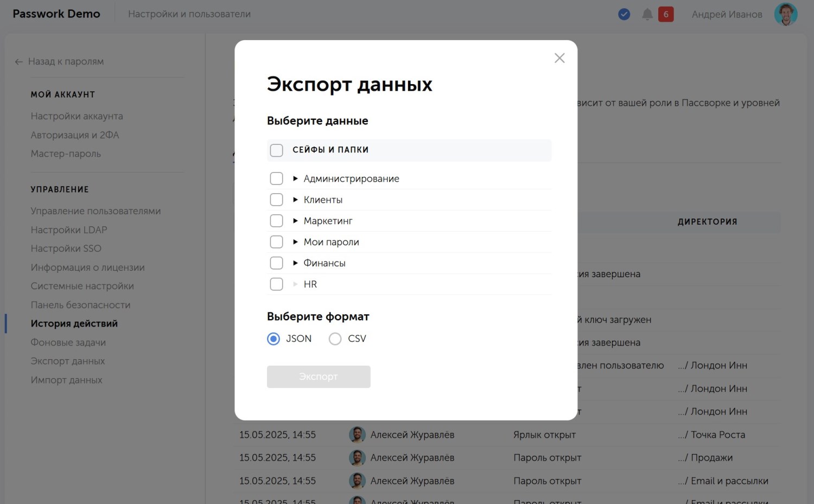Click the HR vault label
The image size is (814, 504).
[x=310, y=284]
